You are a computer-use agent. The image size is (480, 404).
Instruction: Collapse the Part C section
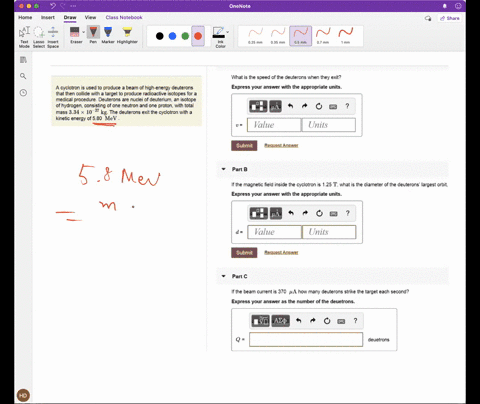(223, 276)
